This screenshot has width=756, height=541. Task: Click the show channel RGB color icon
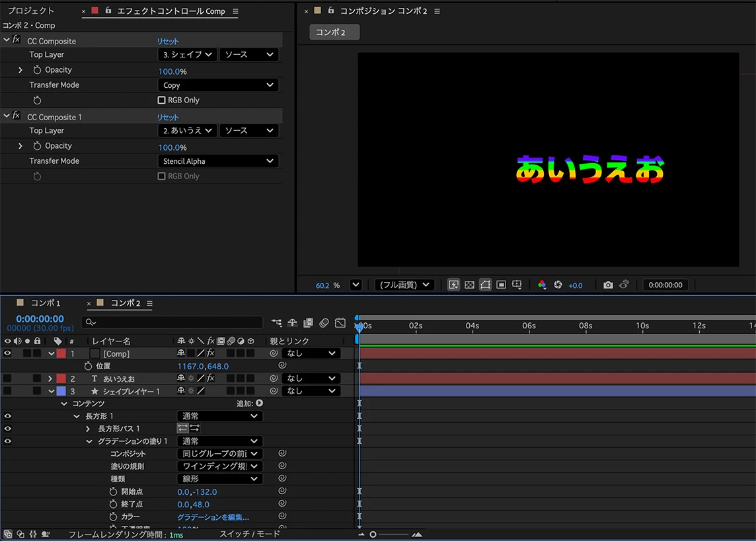coord(542,285)
